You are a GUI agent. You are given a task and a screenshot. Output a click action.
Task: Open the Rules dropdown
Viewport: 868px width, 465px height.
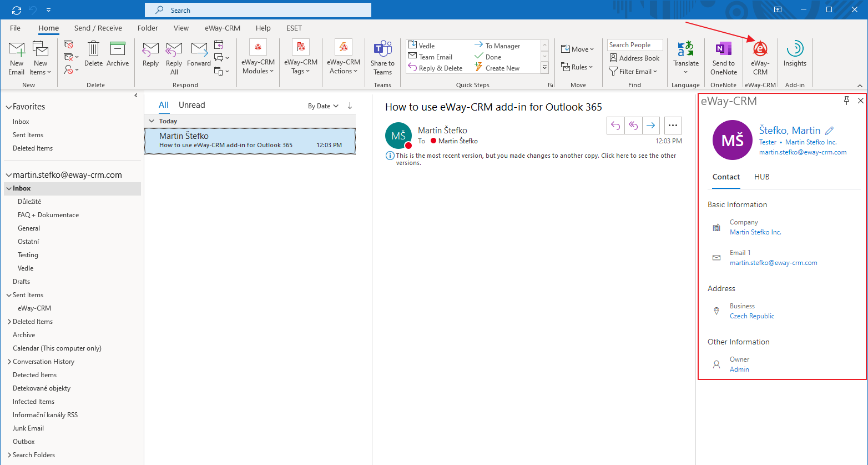coord(577,67)
